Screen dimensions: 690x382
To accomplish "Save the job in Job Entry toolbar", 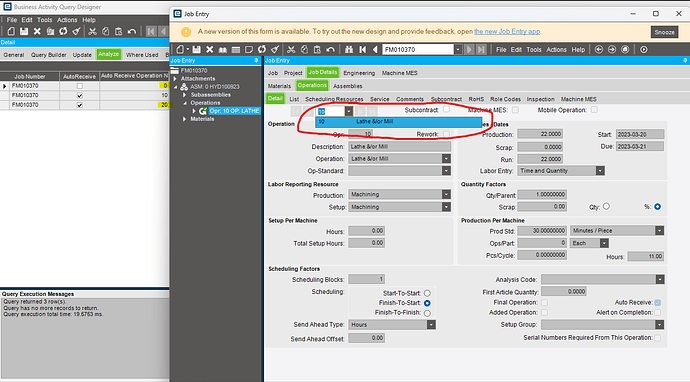I will pyautogui.click(x=196, y=50).
